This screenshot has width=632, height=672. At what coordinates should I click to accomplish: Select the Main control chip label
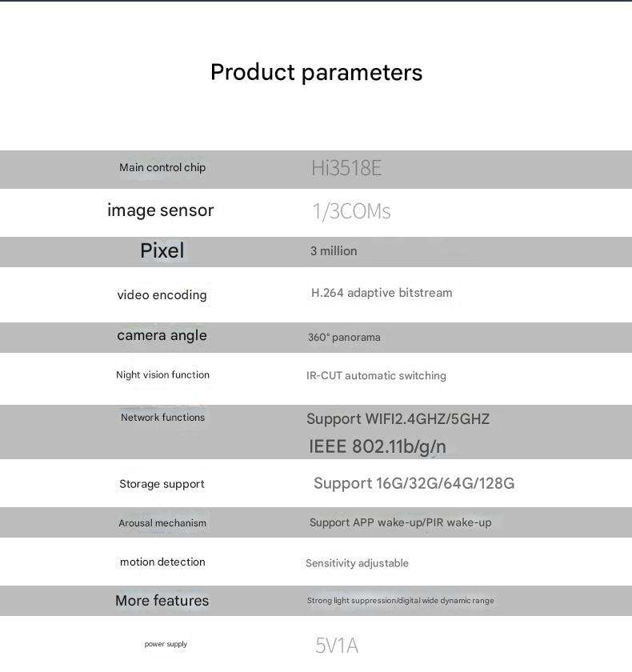pos(162,167)
